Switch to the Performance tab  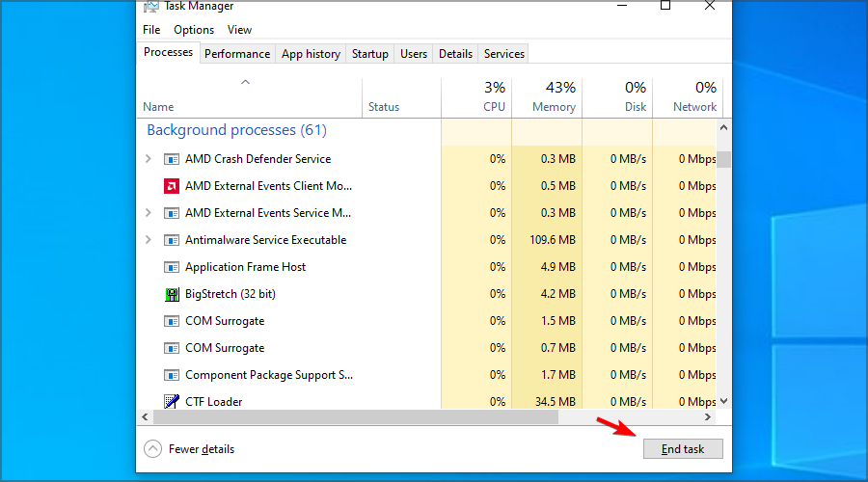coord(237,54)
